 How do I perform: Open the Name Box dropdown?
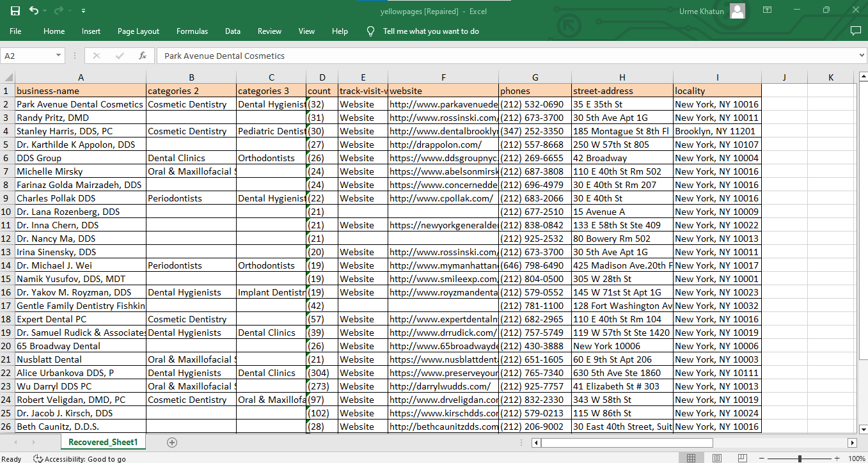58,56
